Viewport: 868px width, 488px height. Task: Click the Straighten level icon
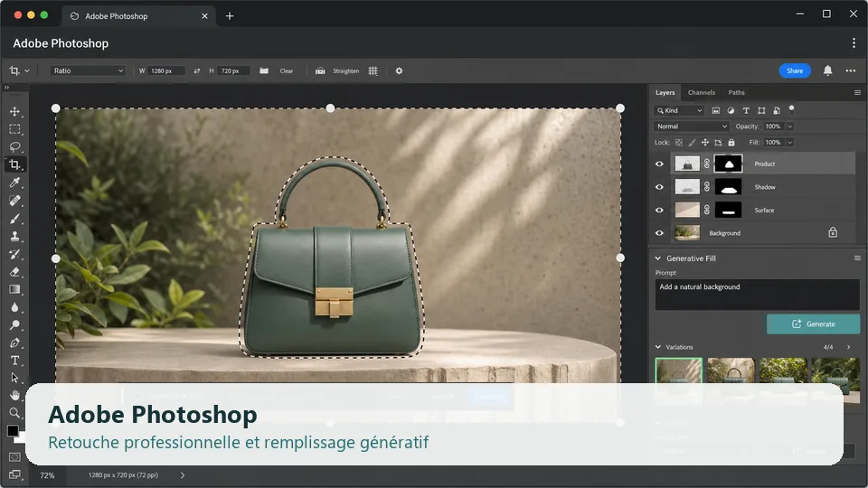pyautogui.click(x=320, y=70)
